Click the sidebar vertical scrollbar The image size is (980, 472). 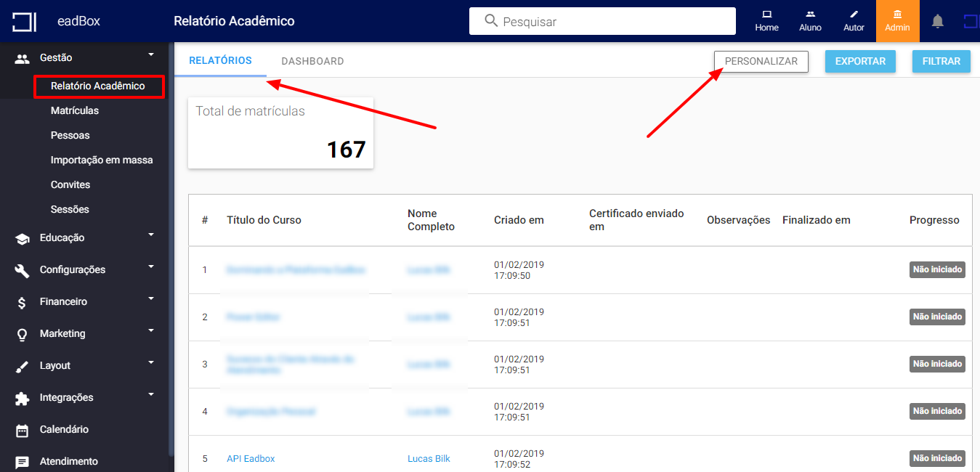click(171, 249)
